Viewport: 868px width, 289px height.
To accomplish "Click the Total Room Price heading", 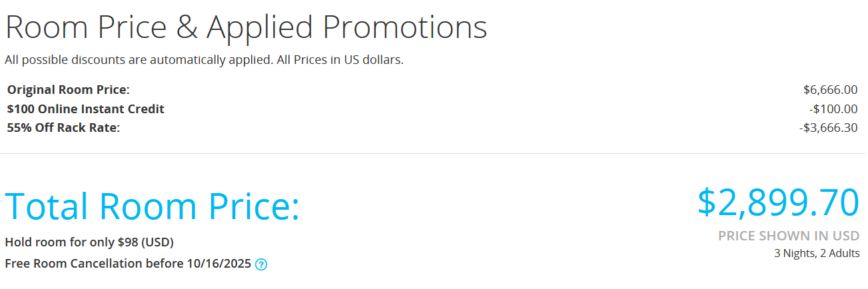I will click(152, 206).
